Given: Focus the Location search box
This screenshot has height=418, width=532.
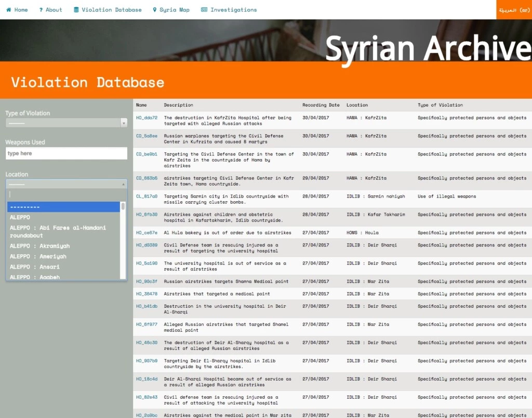Looking at the screenshot, I should [66, 194].
